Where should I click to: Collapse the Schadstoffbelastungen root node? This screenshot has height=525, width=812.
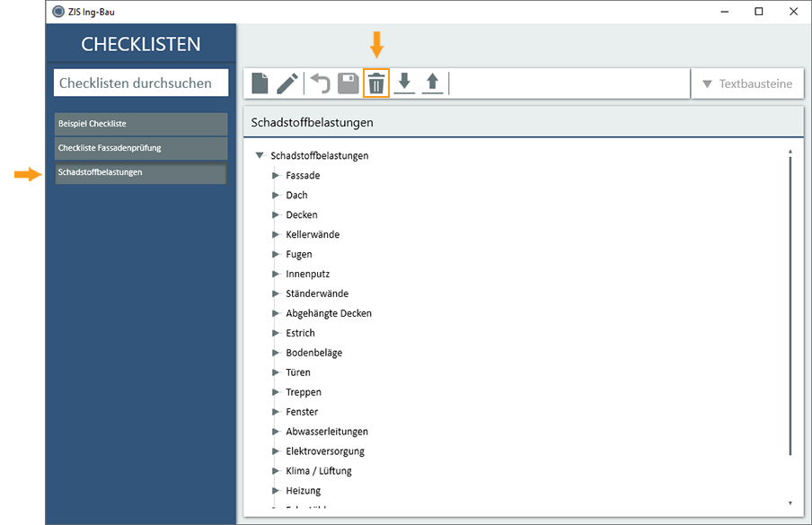[x=260, y=155]
